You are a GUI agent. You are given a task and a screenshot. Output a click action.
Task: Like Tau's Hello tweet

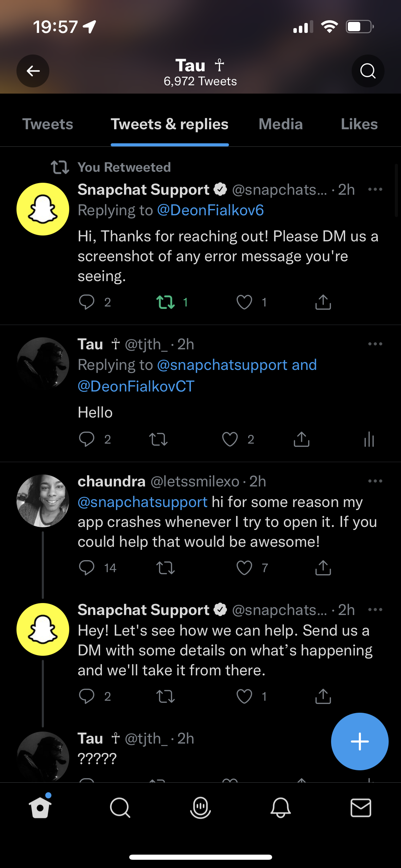point(230,439)
